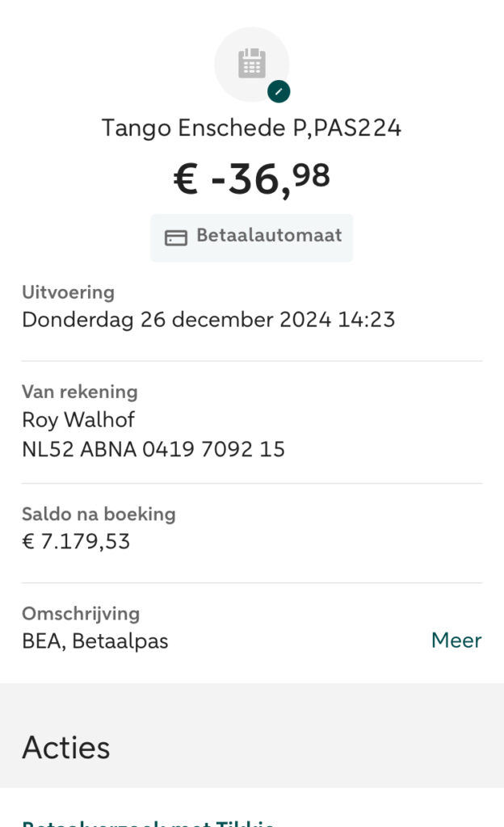Select the Roy Walhof account name

(78, 420)
